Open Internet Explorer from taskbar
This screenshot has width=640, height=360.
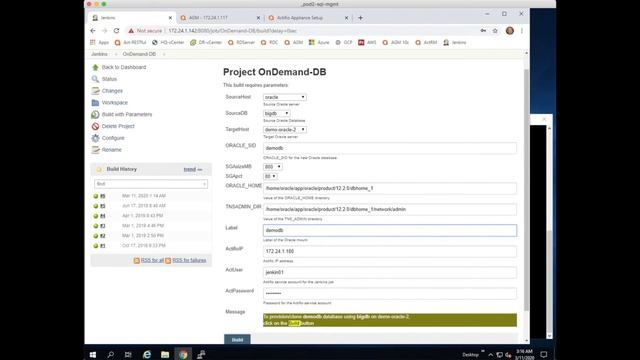pos(147,355)
